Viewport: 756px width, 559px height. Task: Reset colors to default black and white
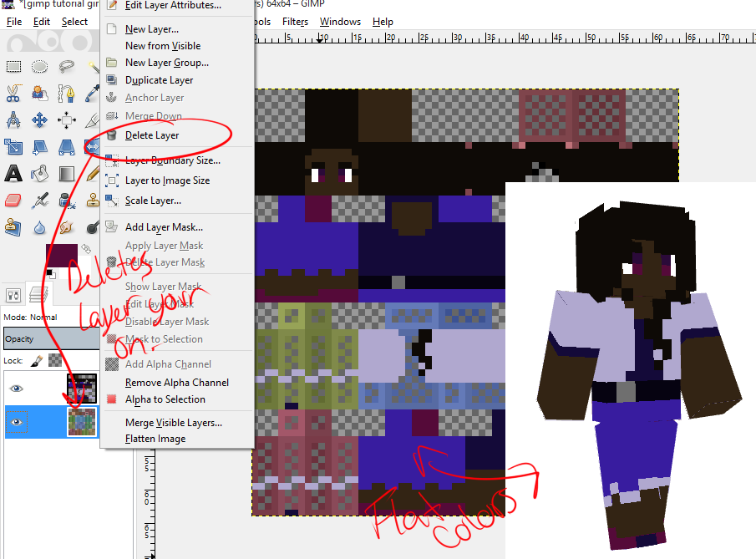pyautogui.click(x=51, y=274)
